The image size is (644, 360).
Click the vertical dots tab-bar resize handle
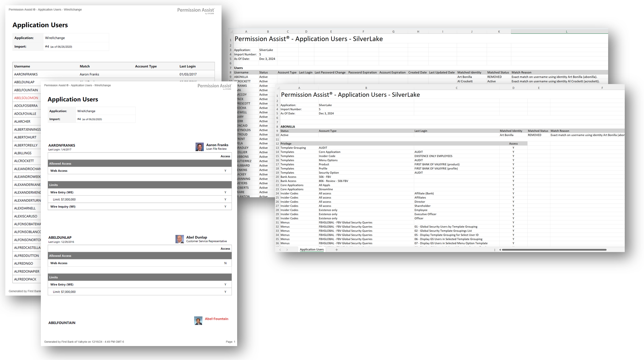point(495,250)
